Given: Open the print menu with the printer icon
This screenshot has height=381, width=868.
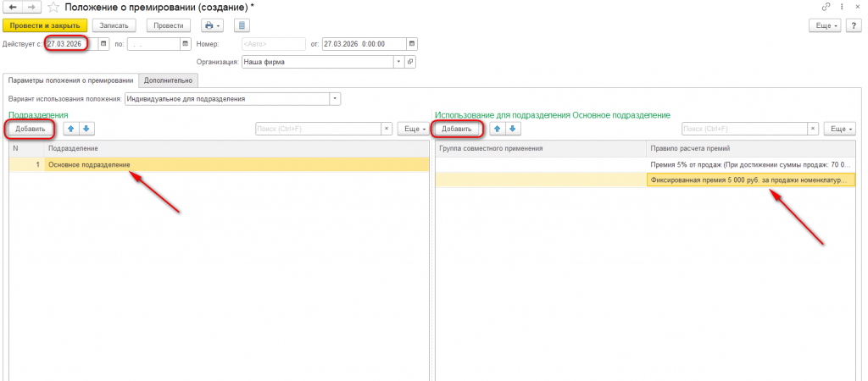Looking at the screenshot, I should pos(212,25).
